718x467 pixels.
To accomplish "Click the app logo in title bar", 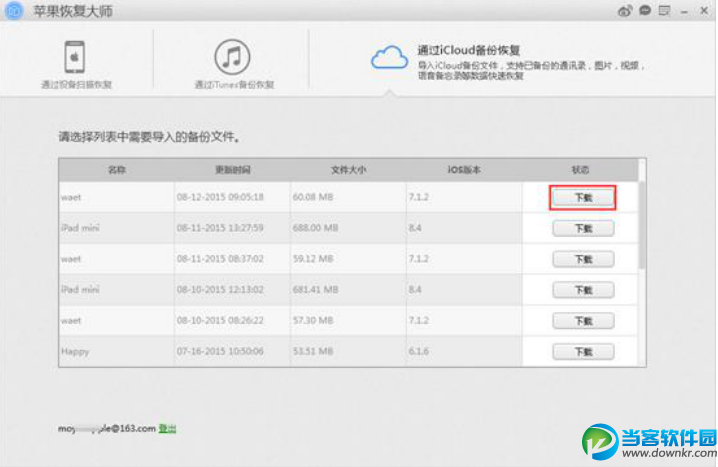I will point(14,11).
